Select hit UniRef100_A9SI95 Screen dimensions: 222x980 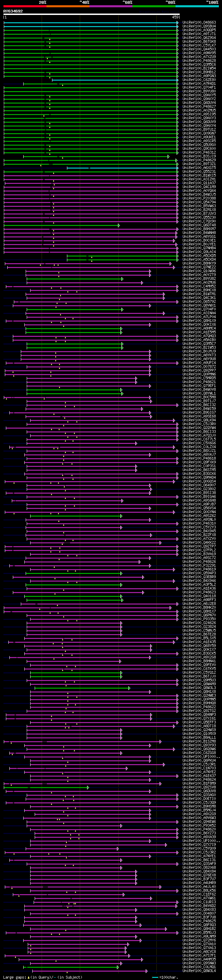pyautogui.click(x=199, y=114)
